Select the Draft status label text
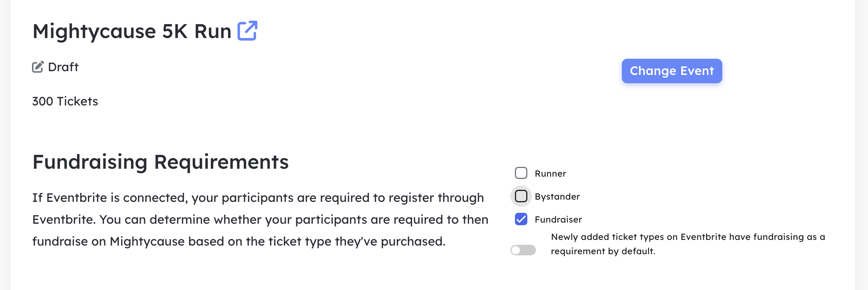868x290 pixels. [x=63, y=67]
